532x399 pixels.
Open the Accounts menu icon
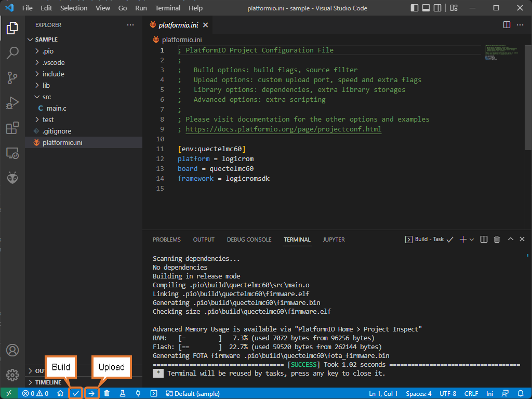tap(12, 350)
